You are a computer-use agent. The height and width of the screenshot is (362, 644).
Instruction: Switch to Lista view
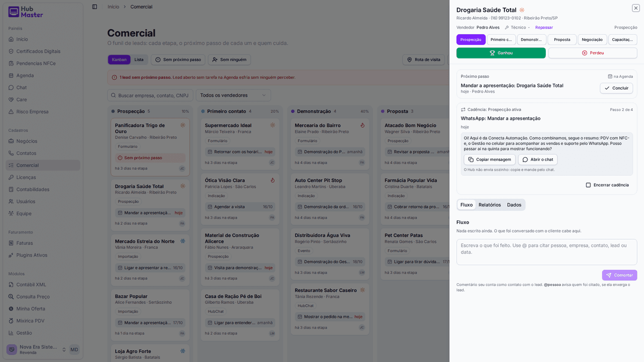[139, 60]
